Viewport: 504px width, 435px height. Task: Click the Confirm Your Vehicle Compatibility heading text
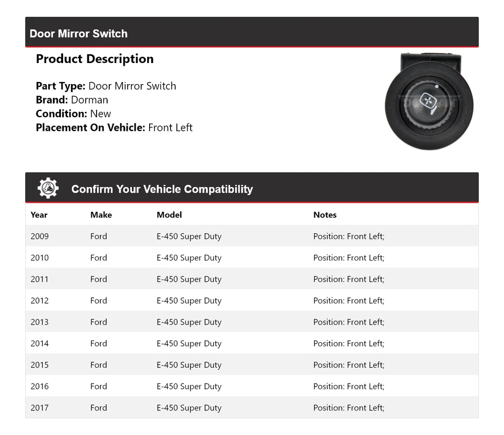tap(162, 189)
